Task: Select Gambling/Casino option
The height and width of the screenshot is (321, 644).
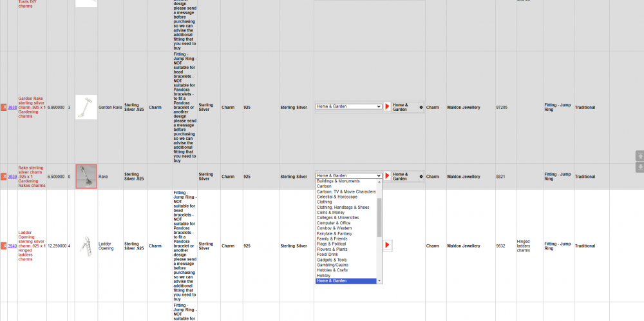Action: point(346,265)
